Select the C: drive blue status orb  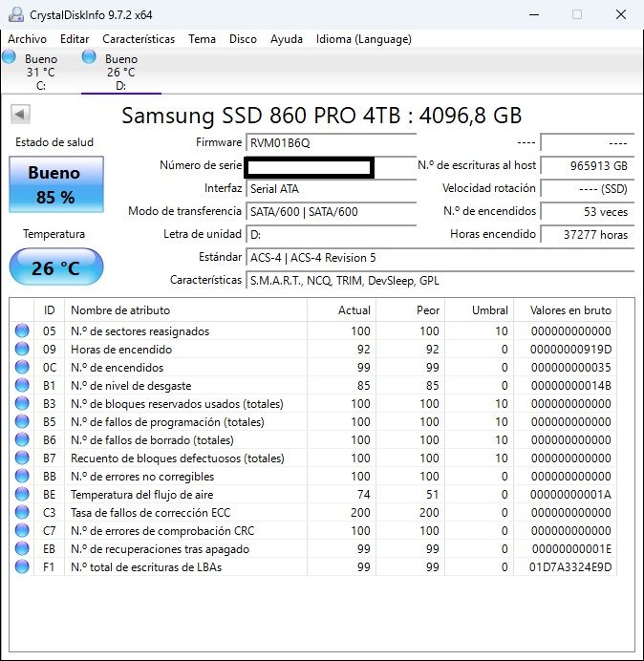coord(9,56)
